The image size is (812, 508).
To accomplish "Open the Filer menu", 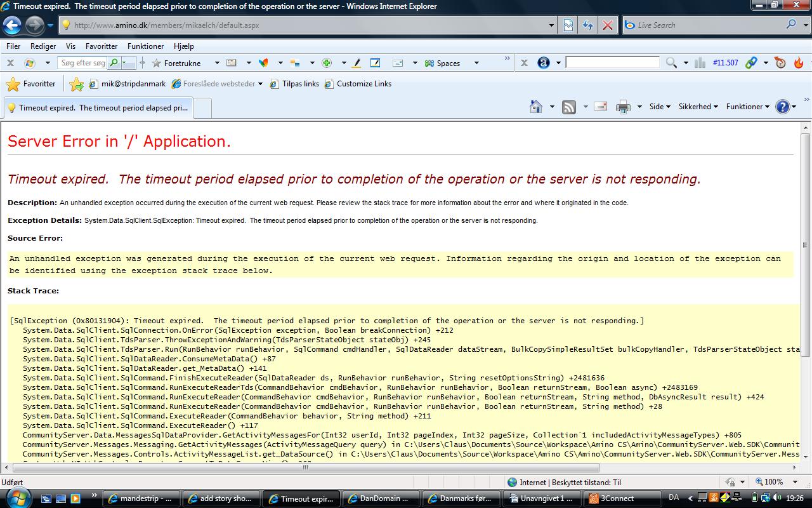I will (13, 46).
